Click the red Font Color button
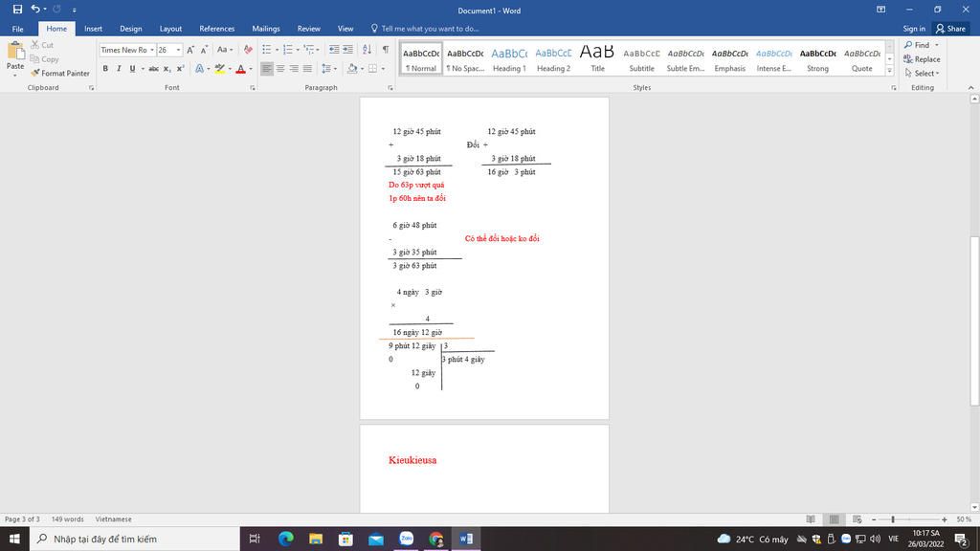This screenshot has width=980, height=551. click(240, 69)
